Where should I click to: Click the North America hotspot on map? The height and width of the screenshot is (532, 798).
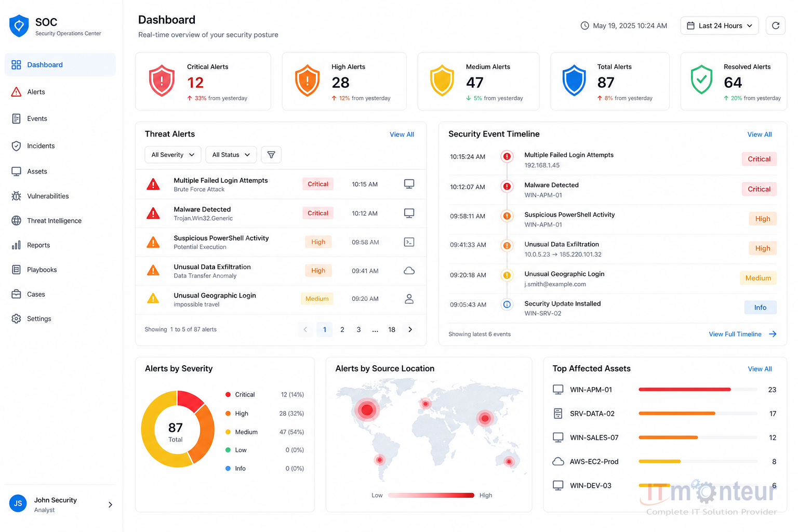367,410
